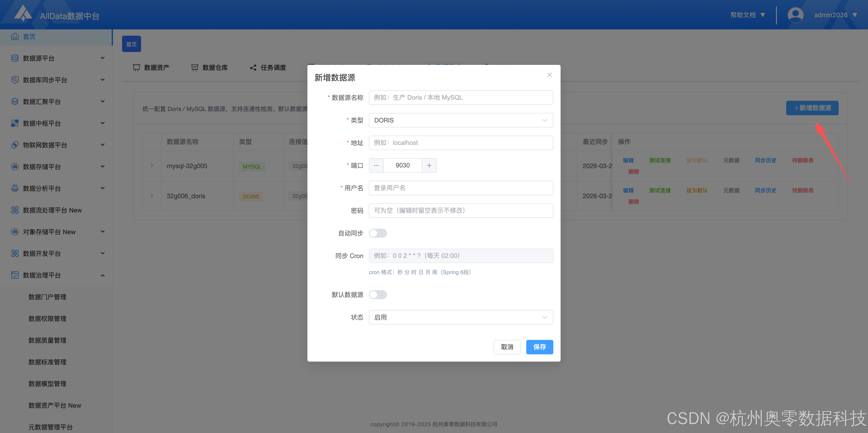Click the 密码 input field
Image resolution: width=868 pixels, height=433 pixels.
click(x=461, y=211)
